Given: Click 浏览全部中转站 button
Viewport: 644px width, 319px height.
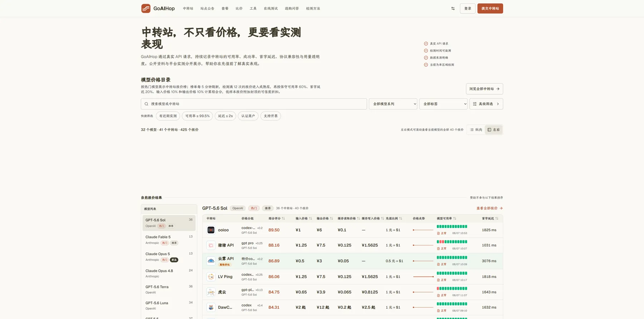Looking at the screenshot, I should [x=484, y=89].
